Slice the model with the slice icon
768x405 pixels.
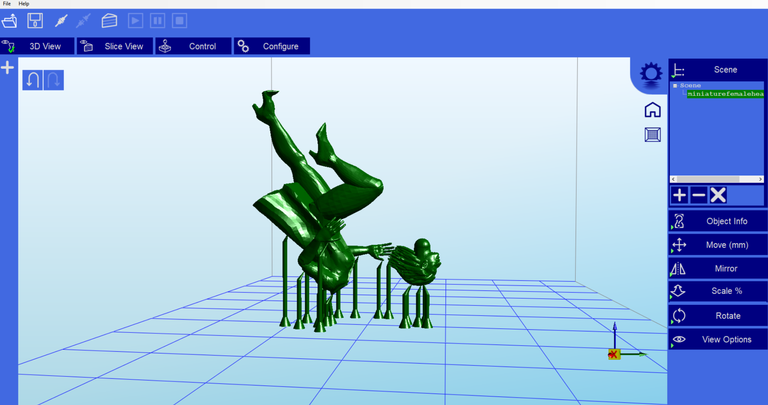[109, 21]
